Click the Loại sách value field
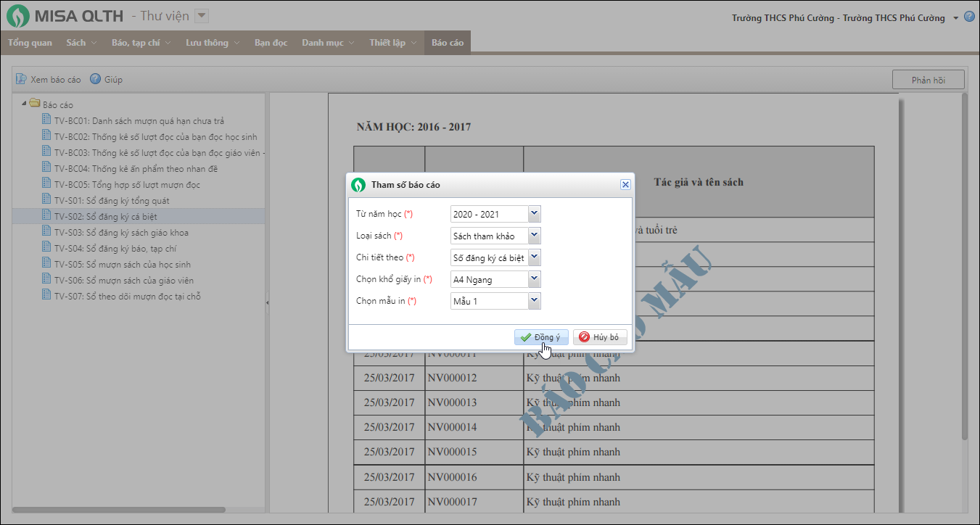 pyautogui.click(x=490, y=236)
